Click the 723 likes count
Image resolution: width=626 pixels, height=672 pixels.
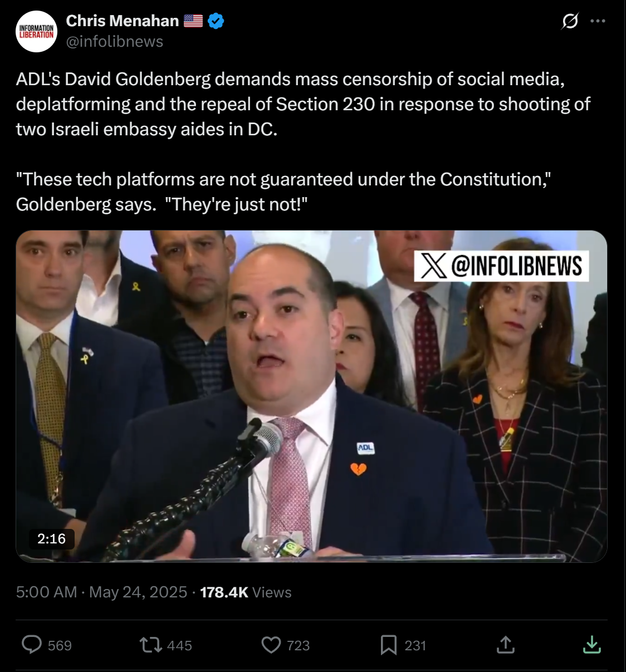tap(298, 646)
